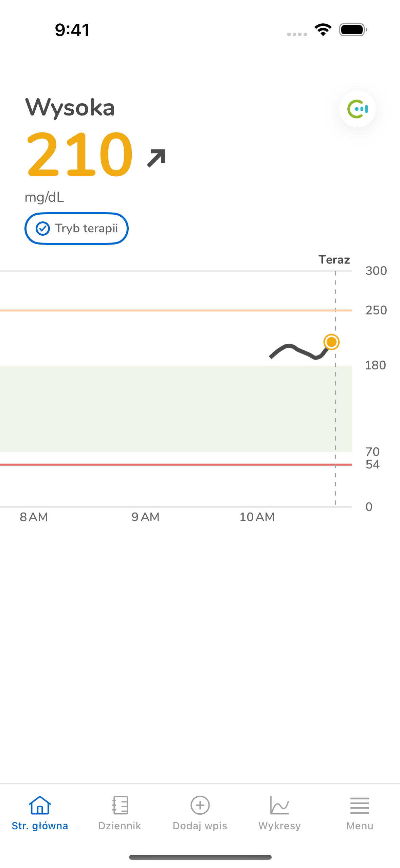
Task: Tap the checkmark icon in Tryb terapii
Action: click(x=43, y=229)
